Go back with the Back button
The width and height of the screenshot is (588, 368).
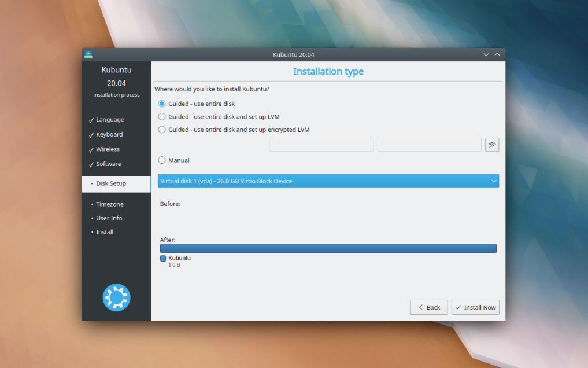pos(428,307)
